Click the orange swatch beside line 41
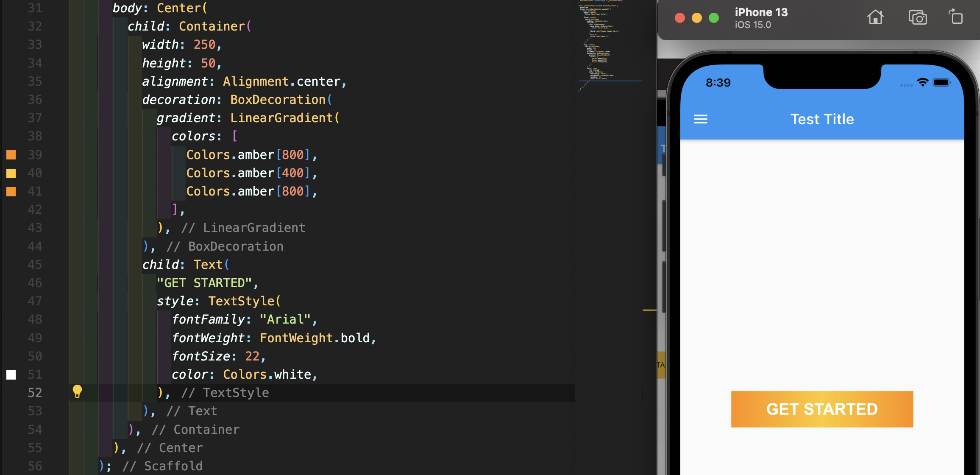The image size is (980, 475). [x=11, y=192]
